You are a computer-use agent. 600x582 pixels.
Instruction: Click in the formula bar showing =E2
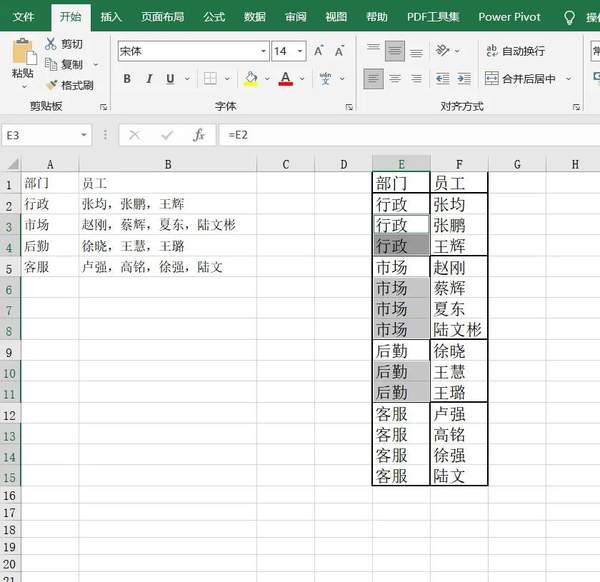(x=400, y=135)
